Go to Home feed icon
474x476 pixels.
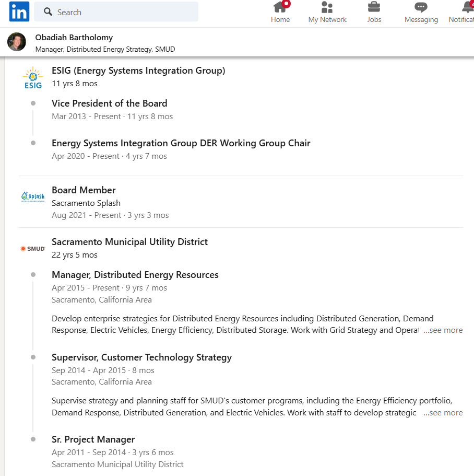(280, 7)
